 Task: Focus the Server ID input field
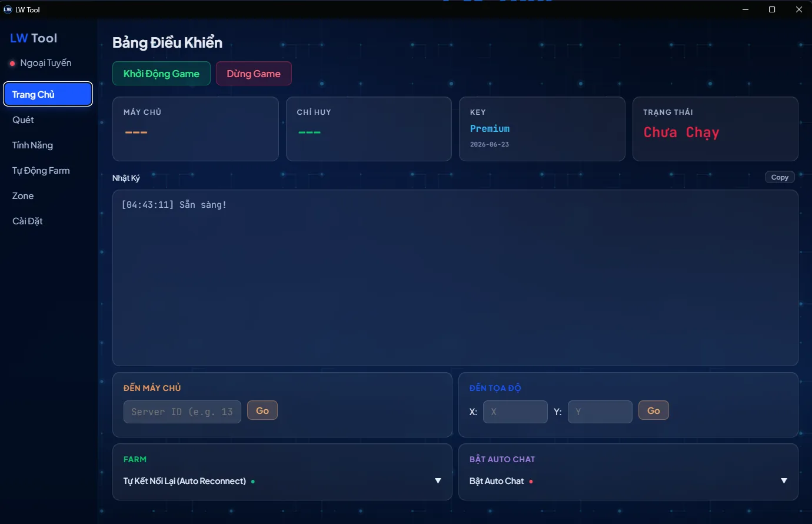pos(182,412)
